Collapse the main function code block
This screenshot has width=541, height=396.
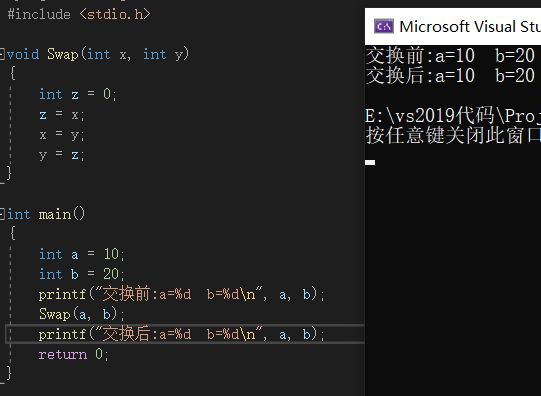point(2,214)
